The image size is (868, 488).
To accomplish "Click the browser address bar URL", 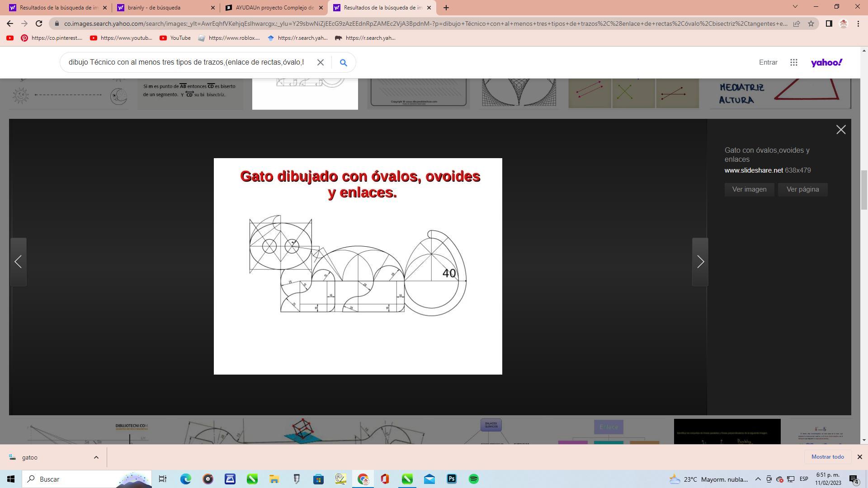I will point(425,23).
